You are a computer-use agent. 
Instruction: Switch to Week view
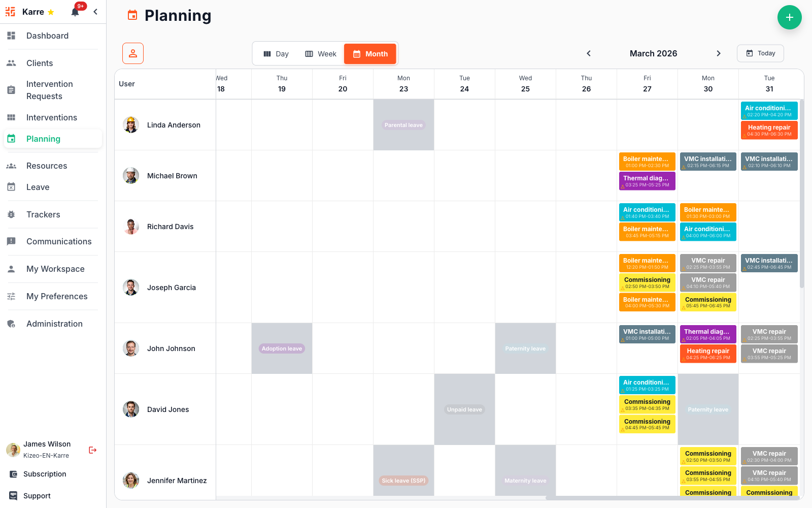[321, 54]
